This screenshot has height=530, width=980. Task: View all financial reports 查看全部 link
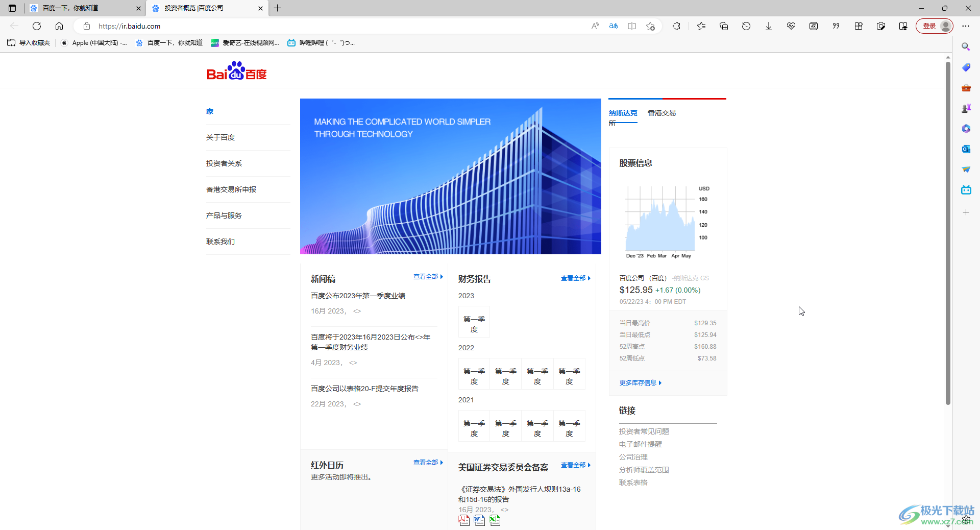[575, 278]
